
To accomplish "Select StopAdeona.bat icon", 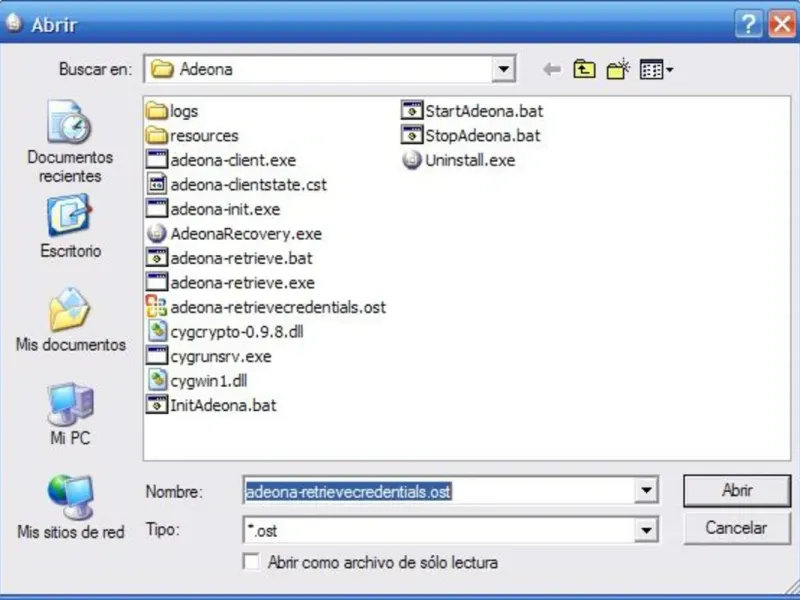I will [x=412, y=135].
